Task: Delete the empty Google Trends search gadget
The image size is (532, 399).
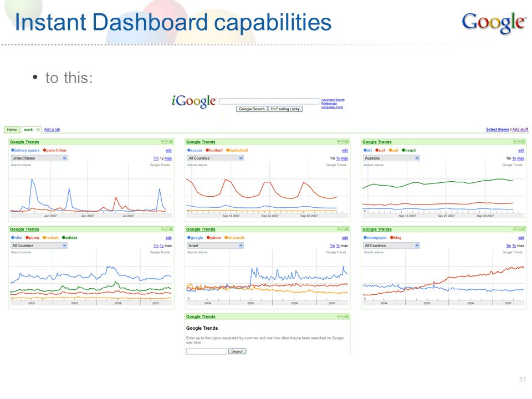Action: pos(347,316)
